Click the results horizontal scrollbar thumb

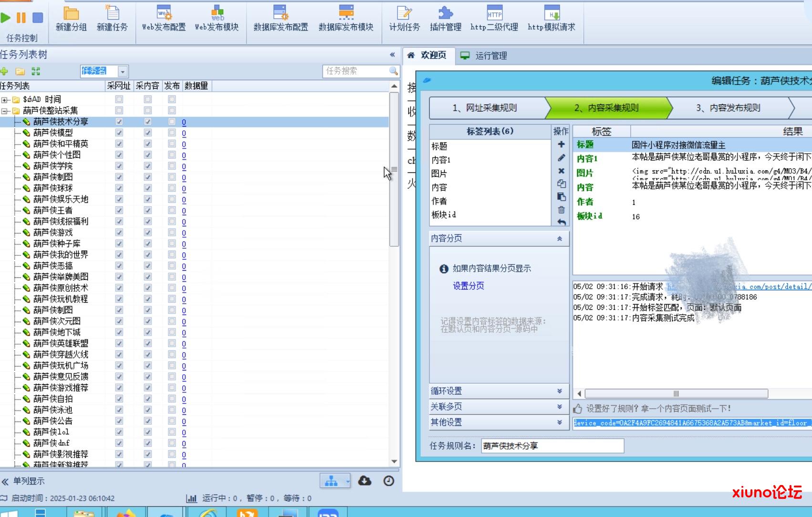pos(677,394)
